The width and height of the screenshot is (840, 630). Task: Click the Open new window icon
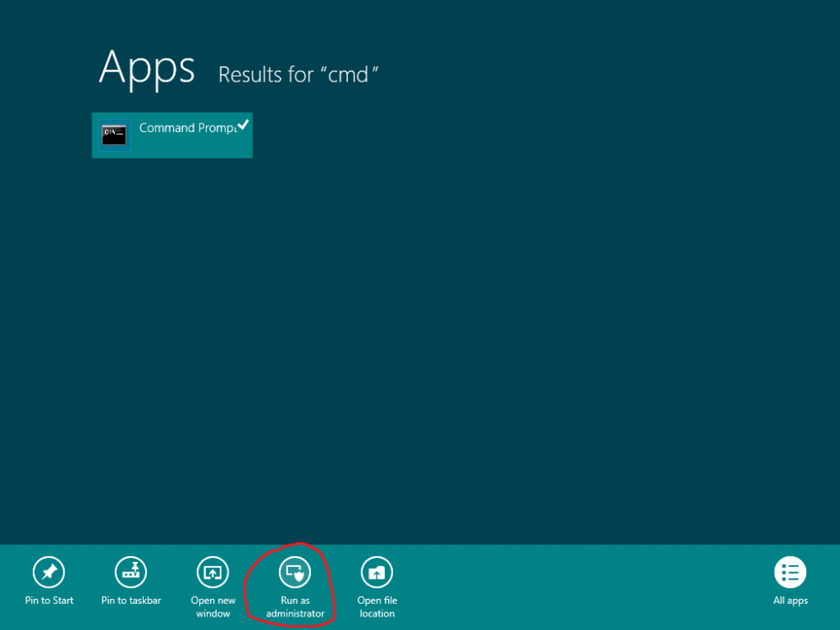tap(213, 572)
